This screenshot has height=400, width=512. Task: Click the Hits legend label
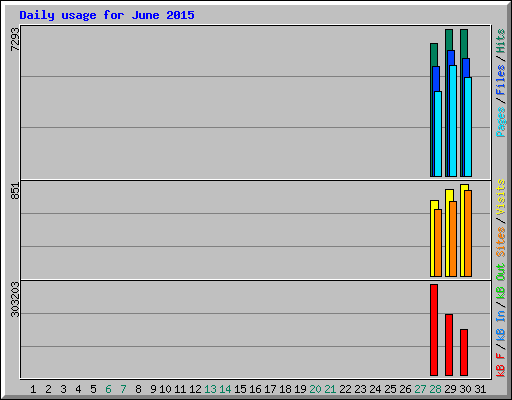(x=501, y=41)
